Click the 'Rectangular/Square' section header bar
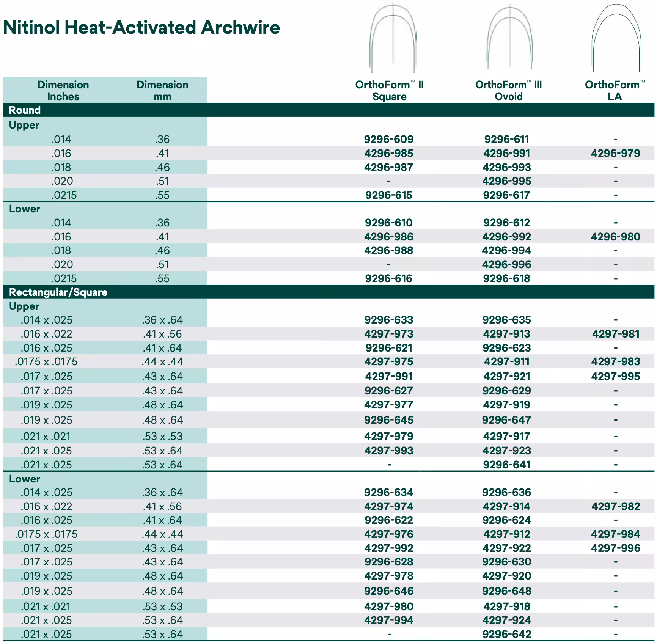The height and width of the screenshot is (644, 657). [x=329, y=292]
